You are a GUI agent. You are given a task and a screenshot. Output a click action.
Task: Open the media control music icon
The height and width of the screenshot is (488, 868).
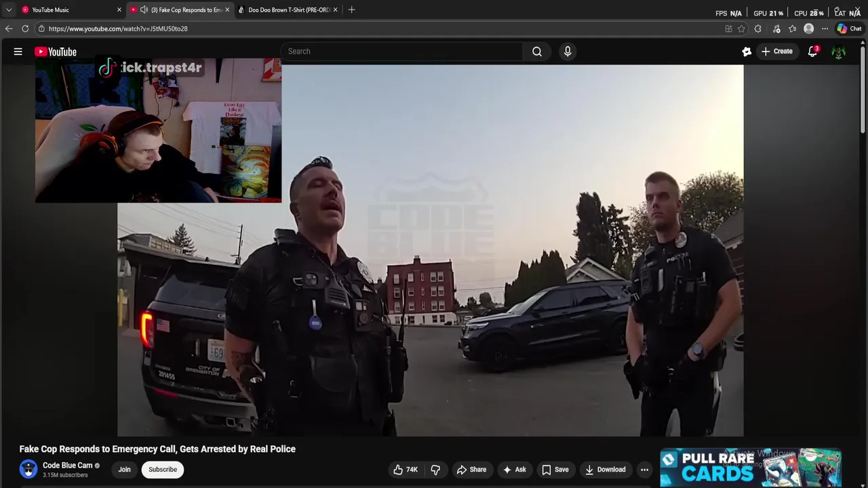pos(776,28)
